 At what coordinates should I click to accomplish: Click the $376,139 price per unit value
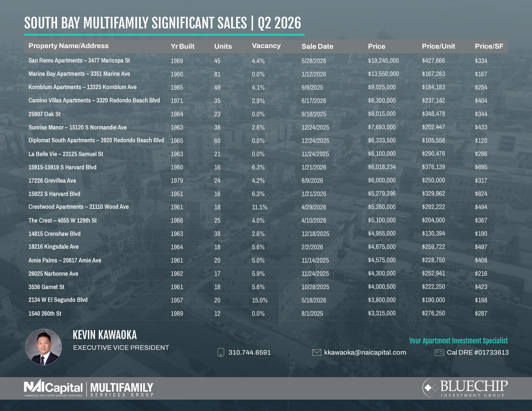(433, 167)
